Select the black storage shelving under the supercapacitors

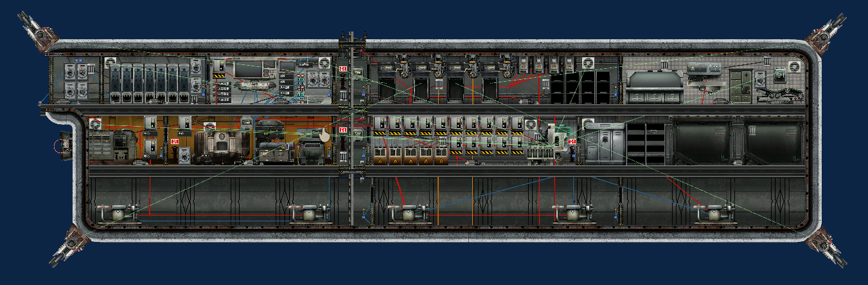580,87
